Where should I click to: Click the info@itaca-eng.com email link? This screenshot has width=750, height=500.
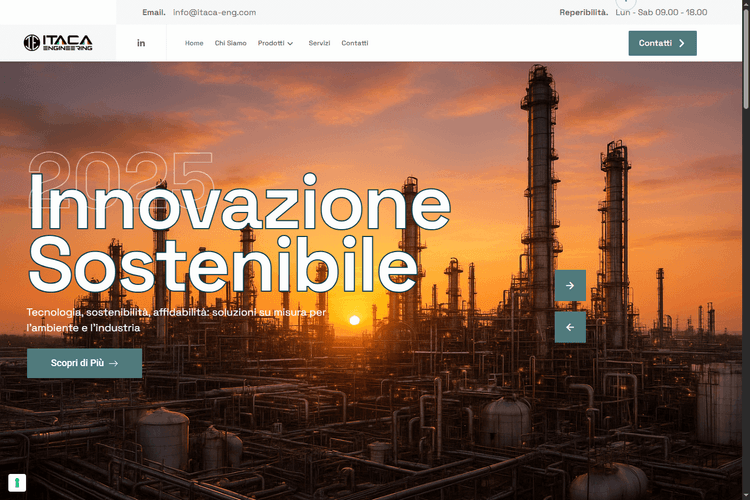point(214,12)
